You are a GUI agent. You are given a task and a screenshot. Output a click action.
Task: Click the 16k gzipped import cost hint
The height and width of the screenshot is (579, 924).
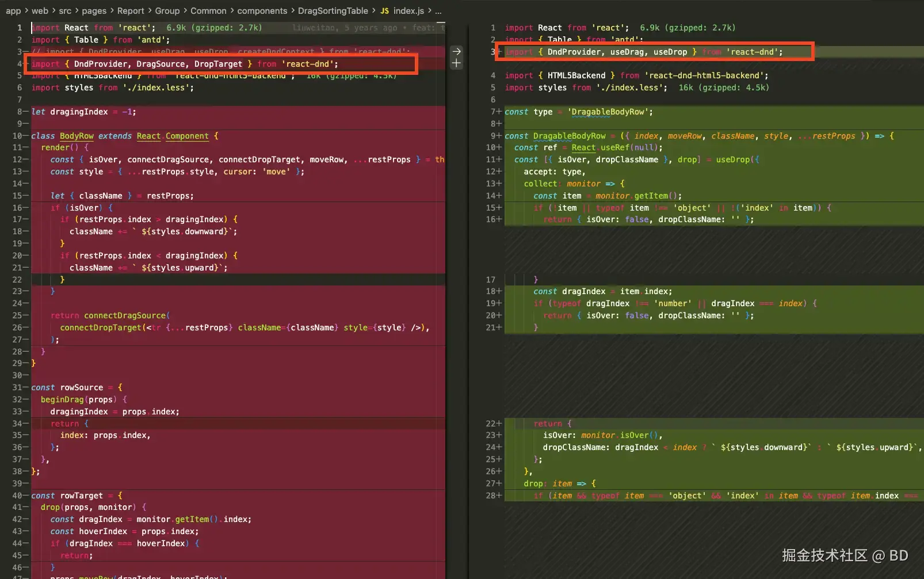pos(724,87)
